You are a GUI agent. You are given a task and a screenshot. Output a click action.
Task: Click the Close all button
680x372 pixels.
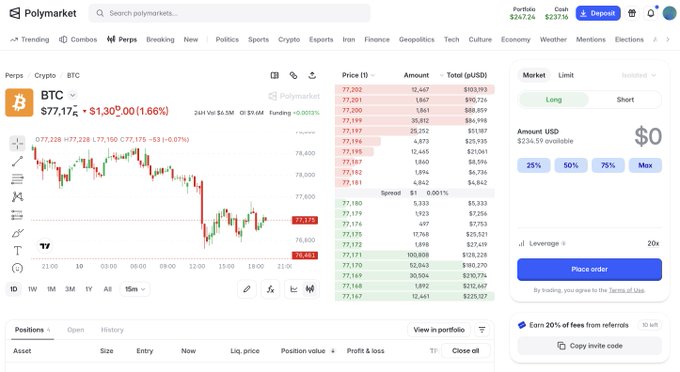tap(465, 351)
